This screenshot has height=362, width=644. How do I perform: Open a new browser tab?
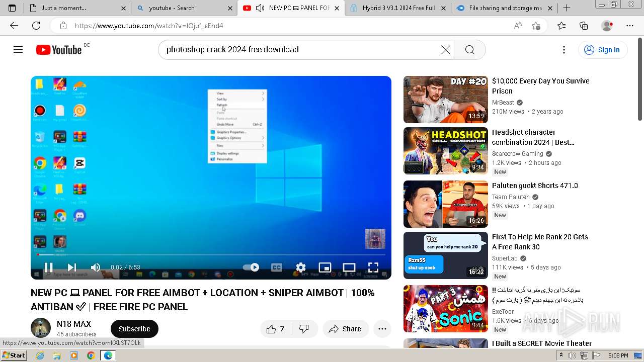pyautogui.click(x=567, y=8)
